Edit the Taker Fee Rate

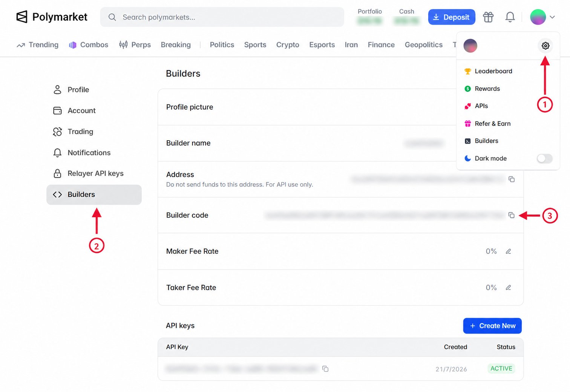(x=508, y=288)
